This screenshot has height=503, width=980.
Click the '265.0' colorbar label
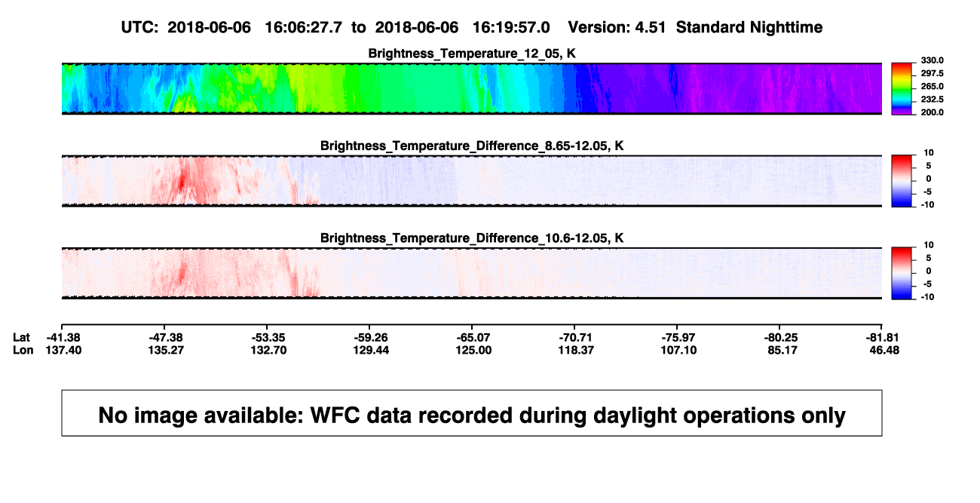tap(932, 86)
